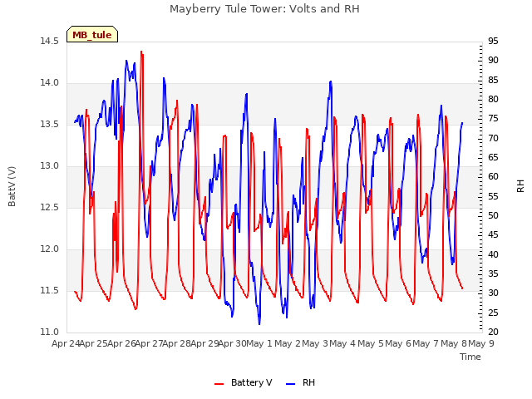This screenshot has height=399, width=532.
Task: Click the 'Battery V' legend label
Action: point(251,382)
